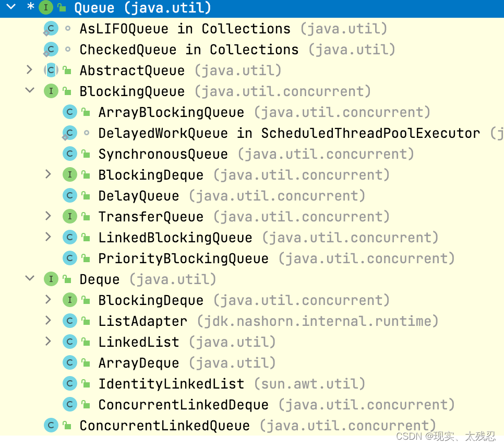
Task: Click the public lock icon beside ConcurrentLinkedQueue
Action: coord(67,425)
